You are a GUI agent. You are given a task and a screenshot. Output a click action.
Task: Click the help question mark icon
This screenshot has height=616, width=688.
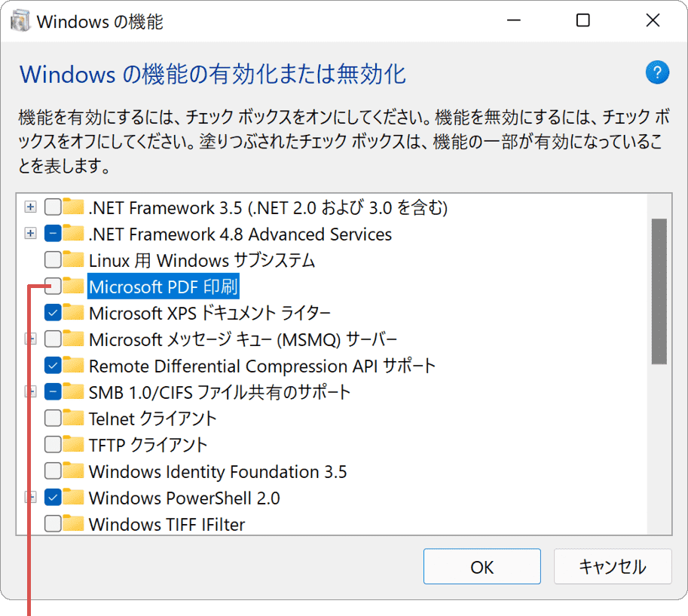point(657,72)
